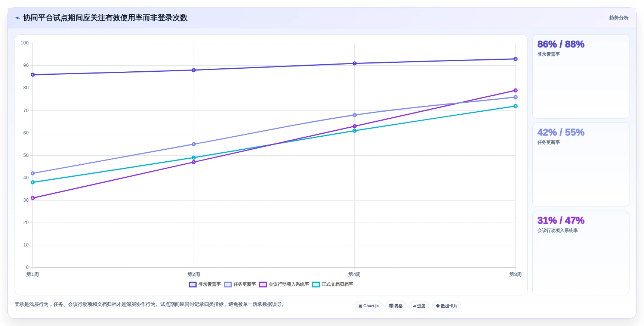Click 登录覆盖率 data point at 第4周

(x=355, y=63)
